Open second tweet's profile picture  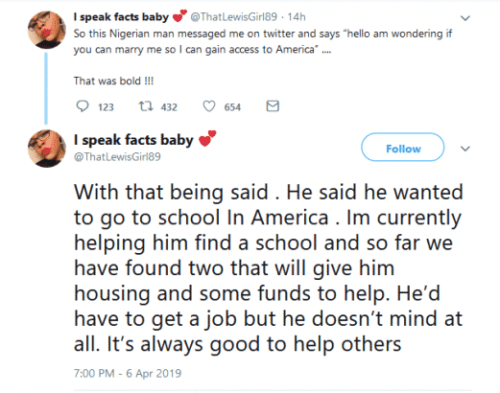click(47, 149)
